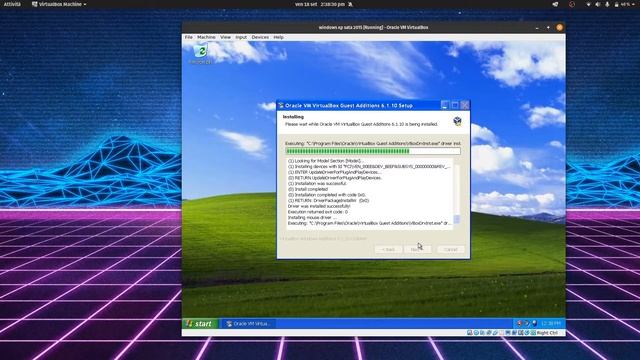This screenshot has width=640, height=360.
Task: Open the File menu of VirtualBox
Action: point(189,37)
